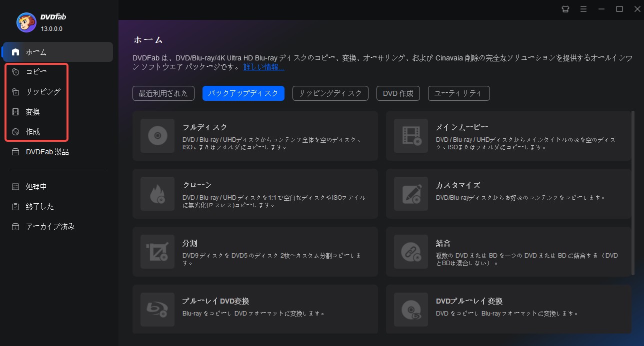Click the 分割 crop icon
Image resolution: width=644 pixels, height=346 pixels.
click(157, 252)
